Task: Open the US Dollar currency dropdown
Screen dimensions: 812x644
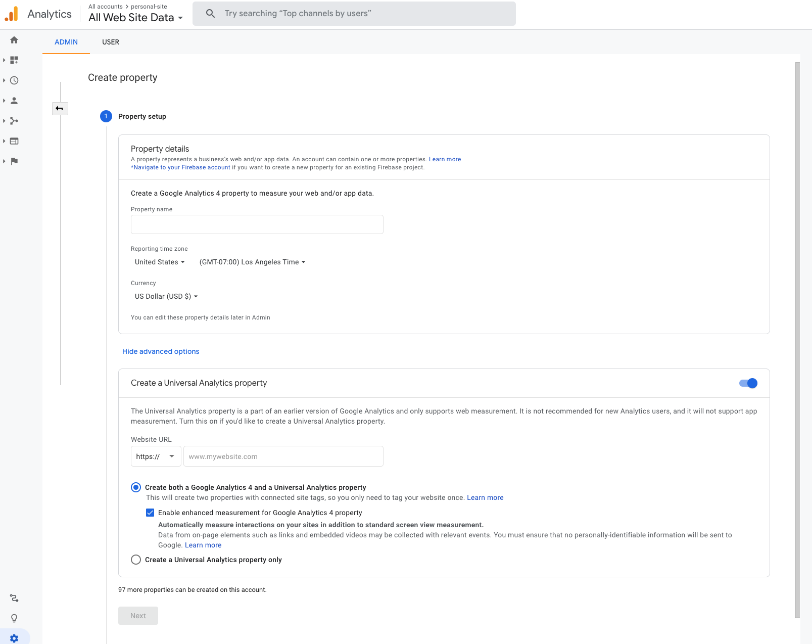Action: 166,296
